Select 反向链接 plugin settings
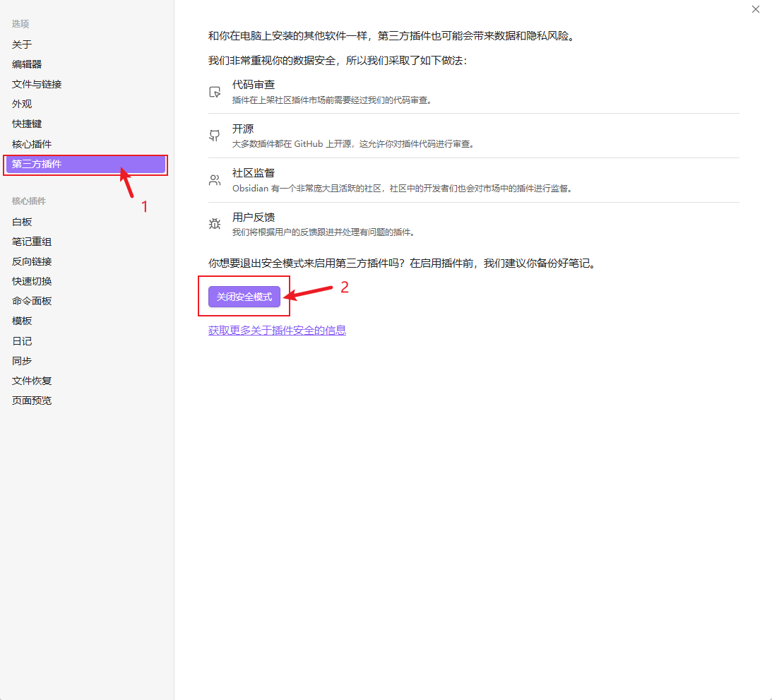The image size is (772, 700). coord(32,261)
